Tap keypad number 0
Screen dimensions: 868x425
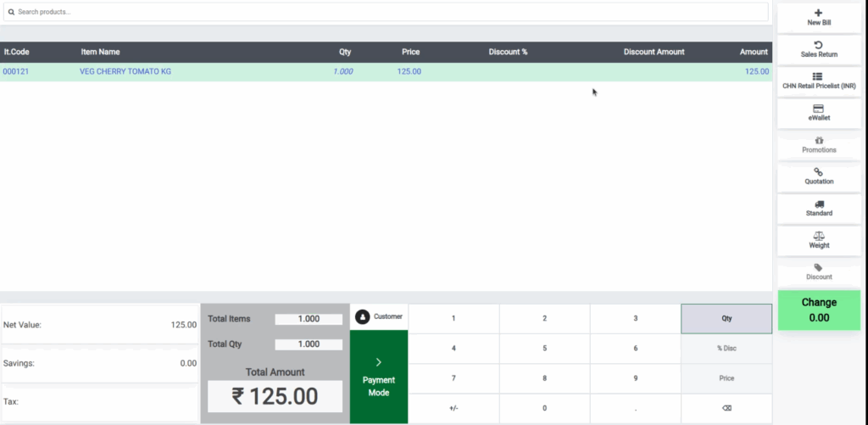[544, 408]
